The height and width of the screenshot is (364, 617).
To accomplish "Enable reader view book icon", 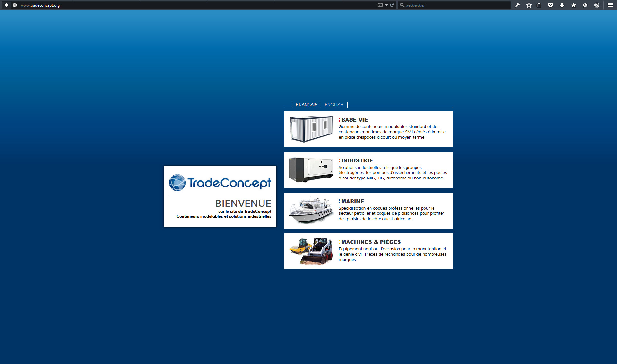I will pyautogui.click(x=380, y=5).
